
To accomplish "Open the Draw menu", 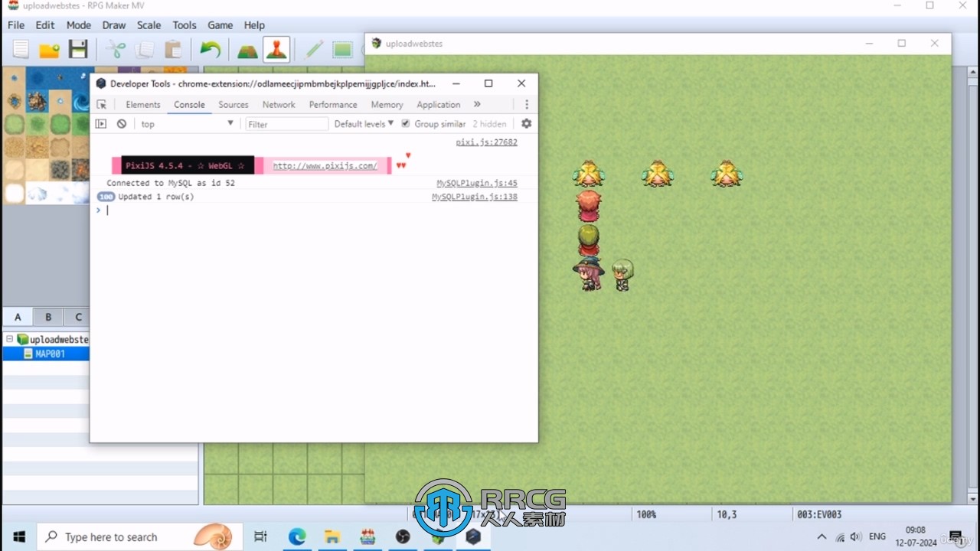I will pyautogui.click(x=113, y=25).
